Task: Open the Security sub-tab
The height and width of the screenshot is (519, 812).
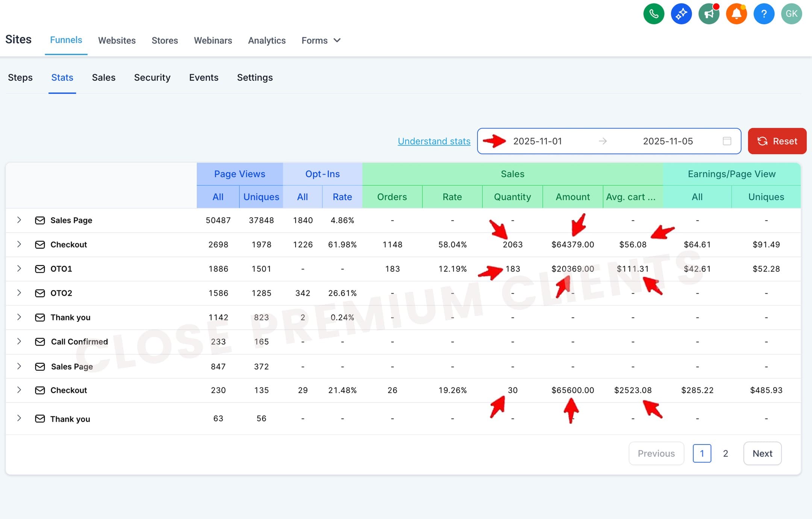Action: 152,77
